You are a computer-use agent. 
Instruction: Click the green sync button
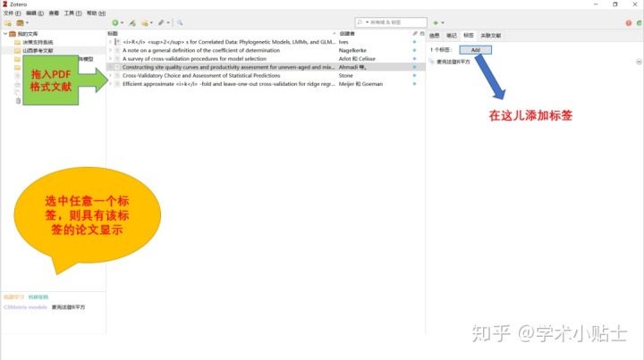click(639, 23)
